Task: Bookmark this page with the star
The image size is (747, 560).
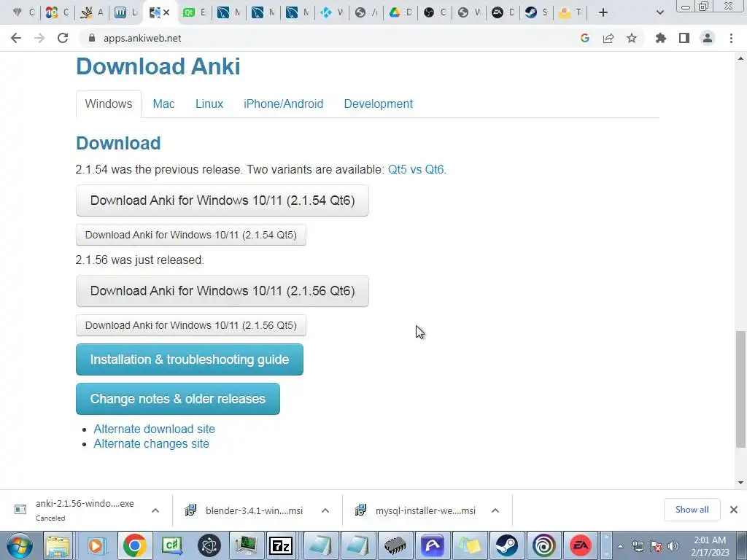Action: [632, 38]
